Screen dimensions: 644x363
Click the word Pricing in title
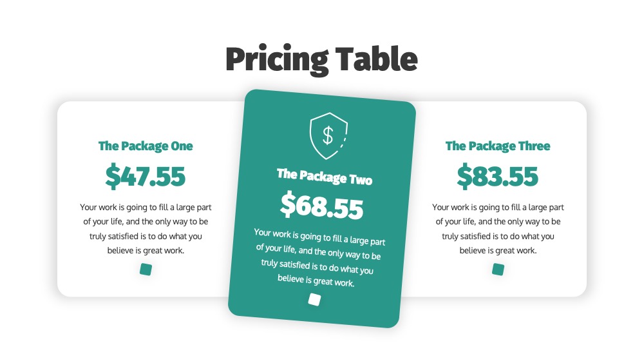tap(277, 61)
